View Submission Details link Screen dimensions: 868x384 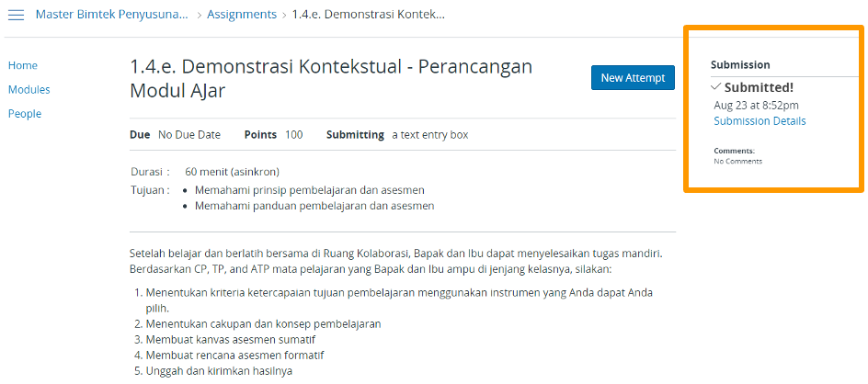coord(759,121)
